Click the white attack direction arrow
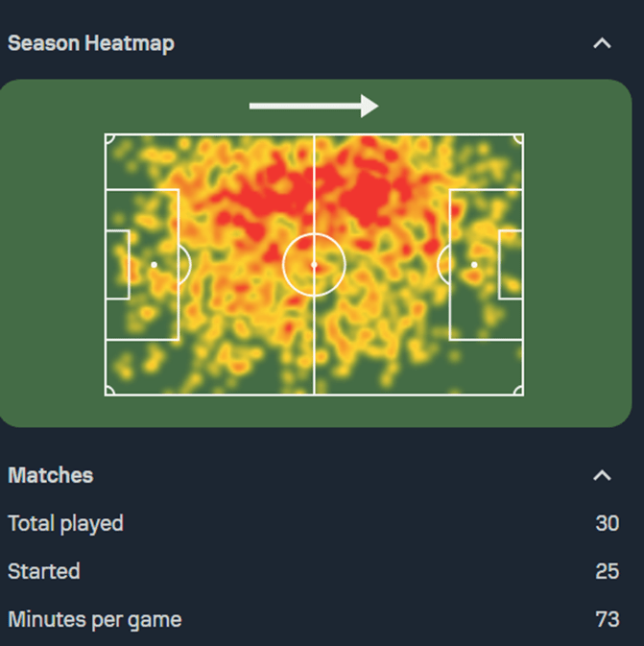 (314, 106)
